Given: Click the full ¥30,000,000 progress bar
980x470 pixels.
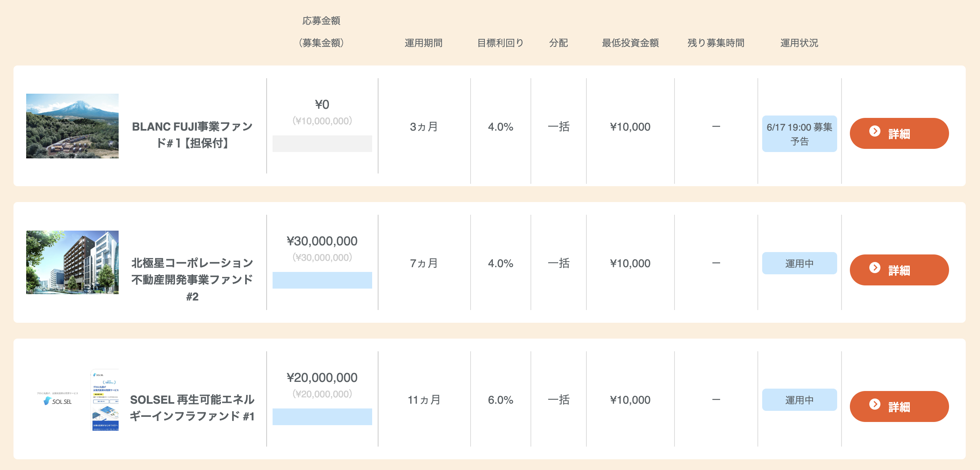Looking at the screenshot, I should 322,280.
